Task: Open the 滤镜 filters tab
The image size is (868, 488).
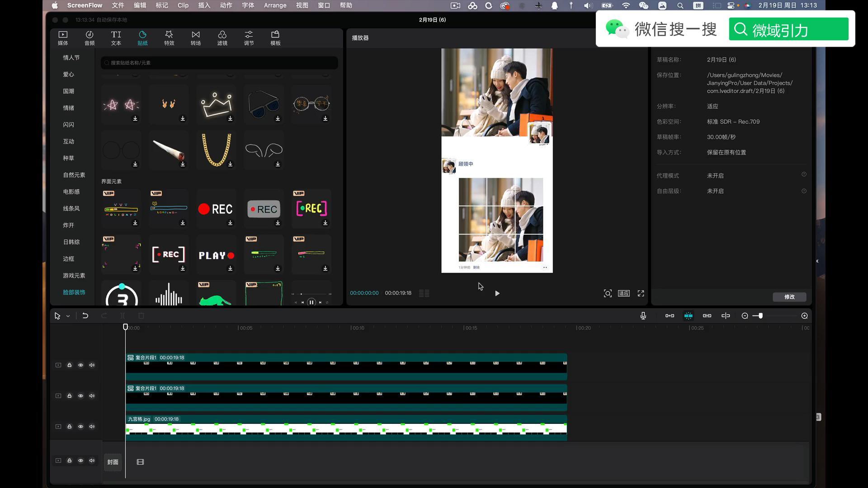Action: pyautogui.click(x=222, y=38)
